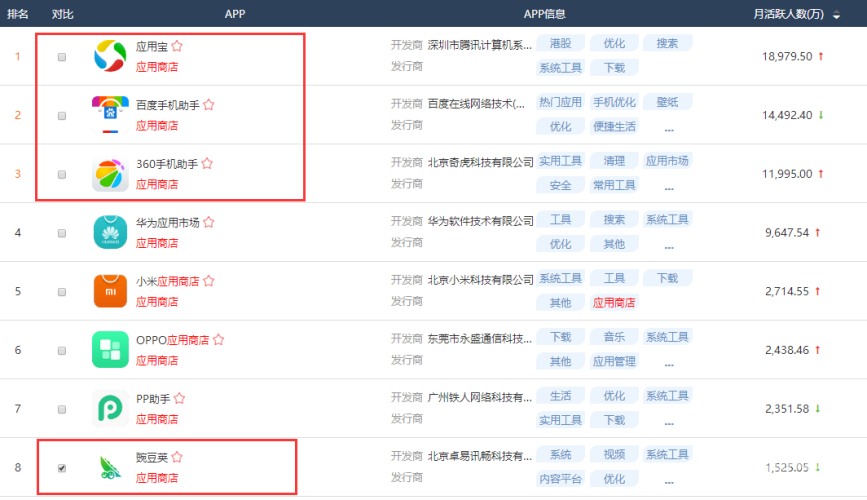Select the 便捷生活 tag for 百度手机助手
Screen dimensions: 867x500
614,127
